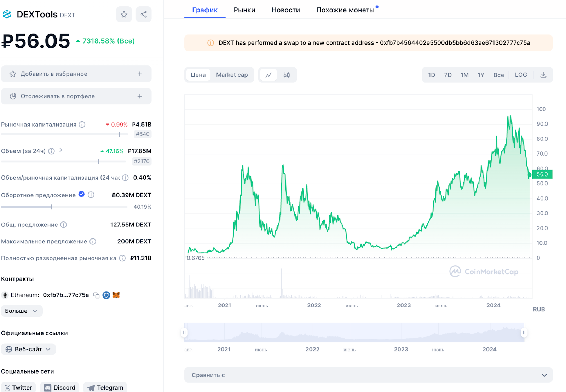Click Отслеживать в портфеле button

tap(76, 96)
